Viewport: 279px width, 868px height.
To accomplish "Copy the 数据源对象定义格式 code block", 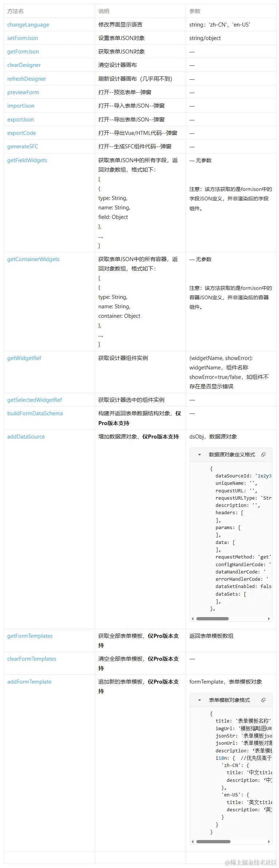I will (x=263, y=455).
